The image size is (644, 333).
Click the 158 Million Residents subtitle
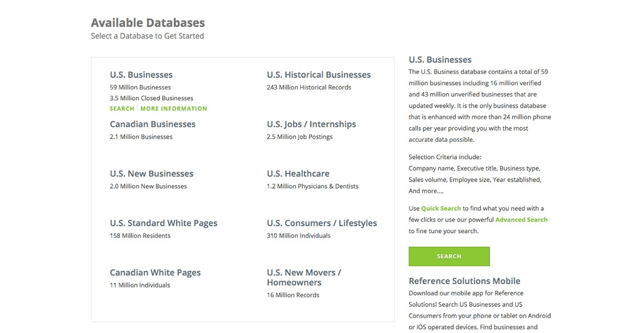click(140, 236)
